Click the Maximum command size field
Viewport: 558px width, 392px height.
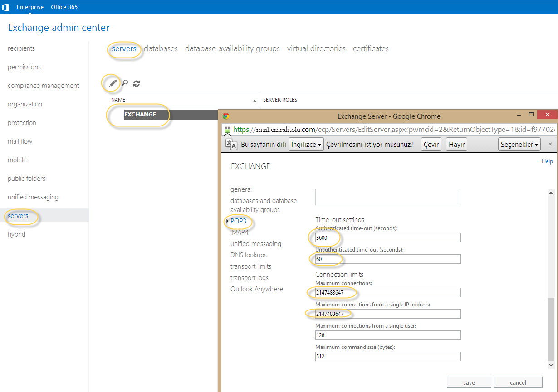388,356
